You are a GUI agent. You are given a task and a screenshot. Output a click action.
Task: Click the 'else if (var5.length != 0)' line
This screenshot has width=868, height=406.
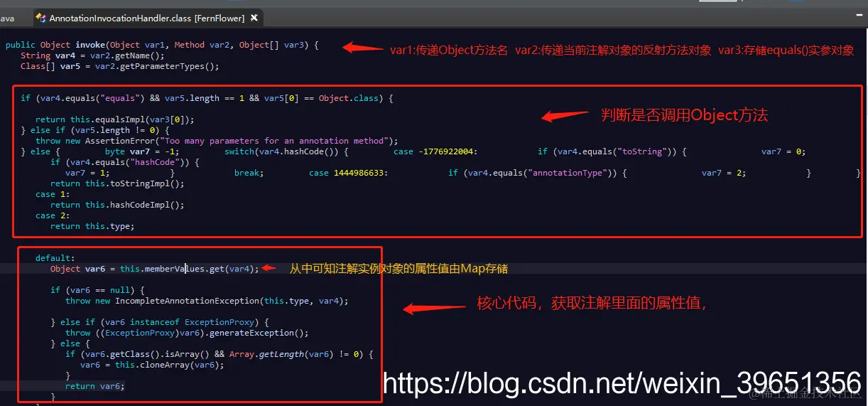pos(95,130)
